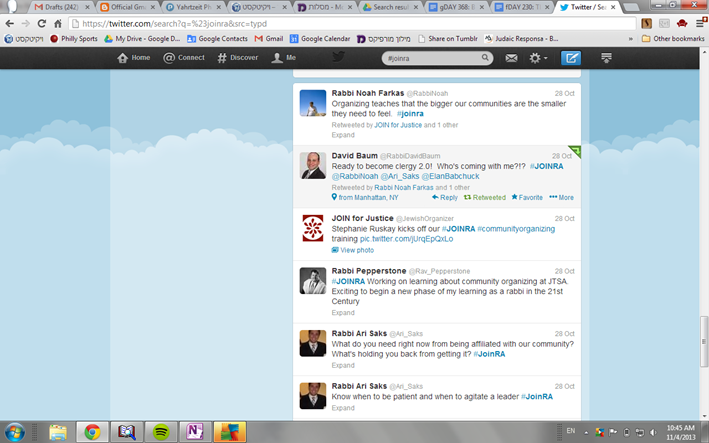This screenshot has width=709, height=443.
Task: Click #JoinRA in agitate a leader tweet
Action: tap(537, 397)
